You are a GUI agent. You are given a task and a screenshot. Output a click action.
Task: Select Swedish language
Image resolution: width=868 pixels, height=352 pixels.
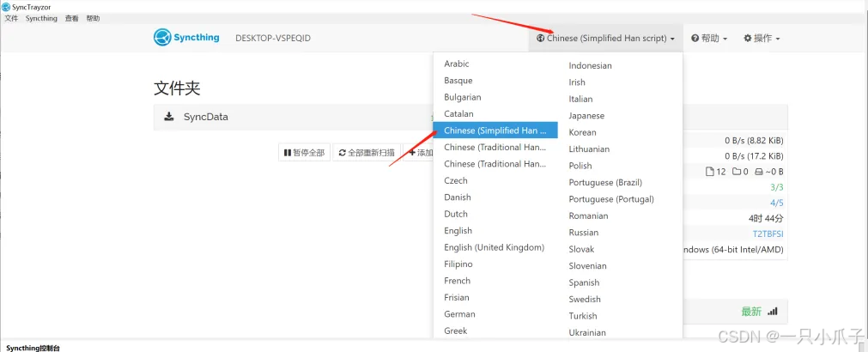(620, 299)
